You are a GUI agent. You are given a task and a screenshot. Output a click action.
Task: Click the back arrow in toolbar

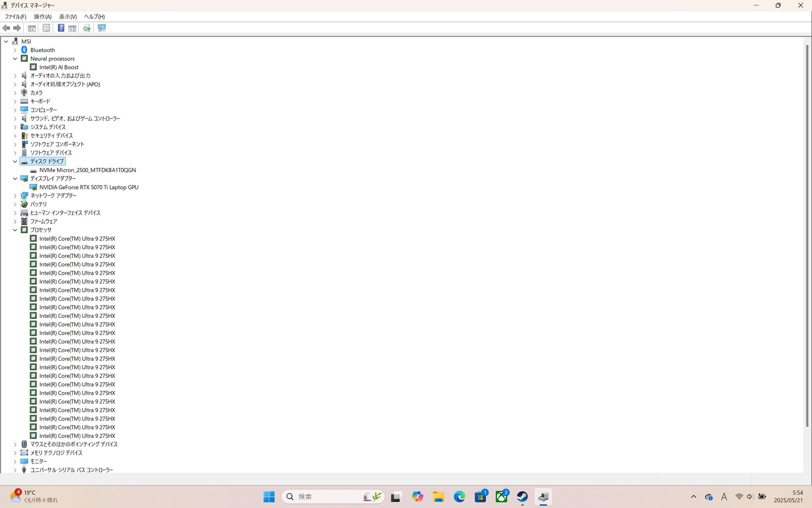[x=6, y=28]
